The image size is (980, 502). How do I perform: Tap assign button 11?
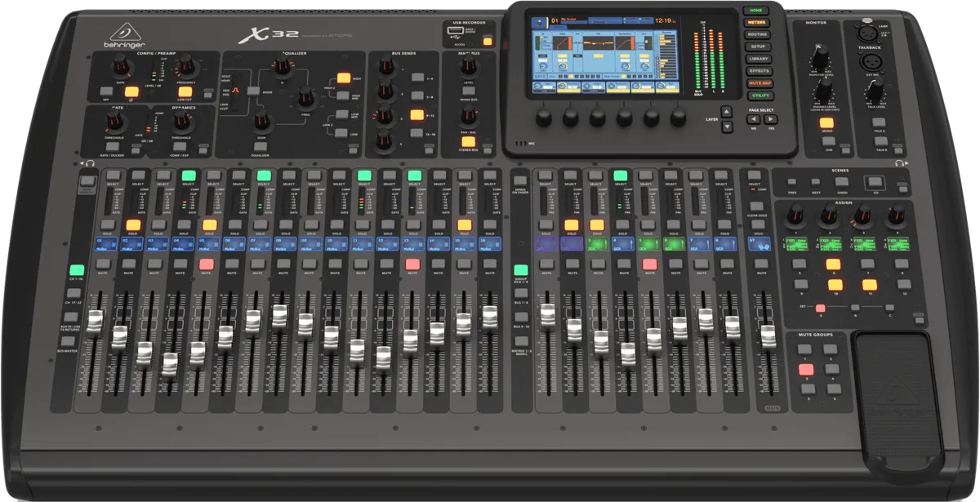869,285
